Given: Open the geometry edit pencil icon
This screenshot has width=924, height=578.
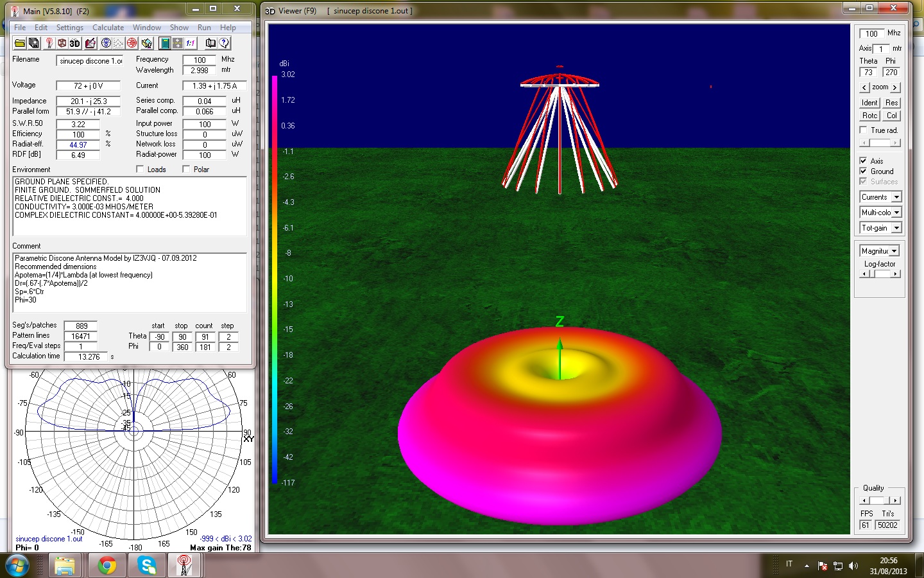Looking at the screenshot, I should [90, 43].
